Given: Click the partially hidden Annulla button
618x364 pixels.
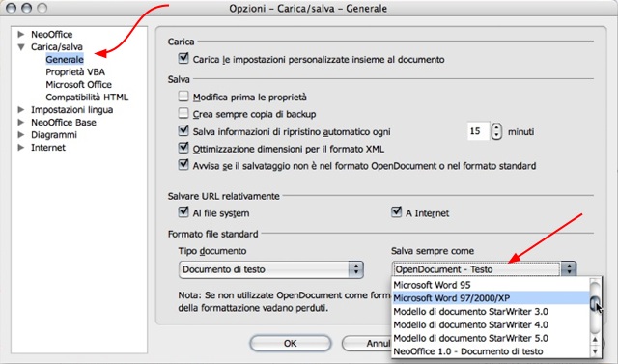Looking at the screenshot, I should [x=367, y=343].
